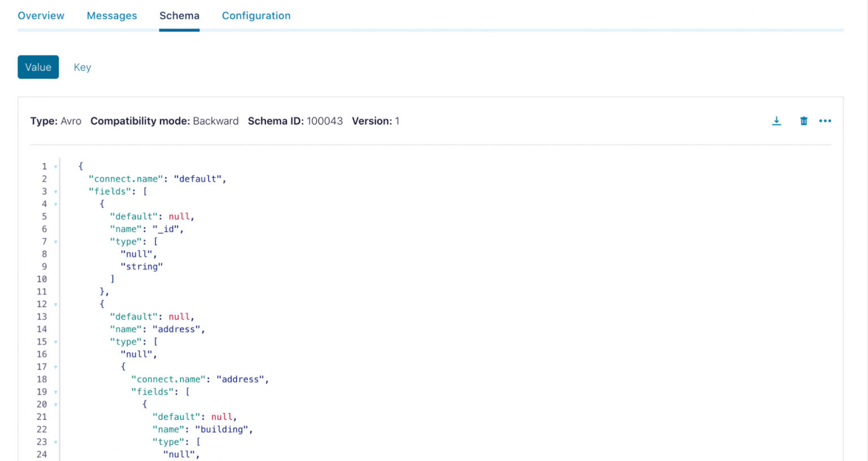The height and width of the screenshot is (461, 868).
Task: Delete the schema with the trash icon
Action: click(x=804, y=121)
